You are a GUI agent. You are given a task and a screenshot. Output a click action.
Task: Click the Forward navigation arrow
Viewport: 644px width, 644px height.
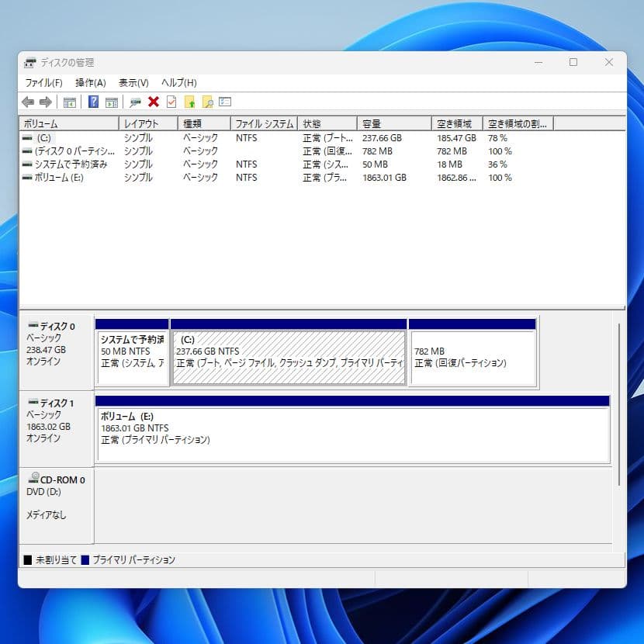[45, 102]
